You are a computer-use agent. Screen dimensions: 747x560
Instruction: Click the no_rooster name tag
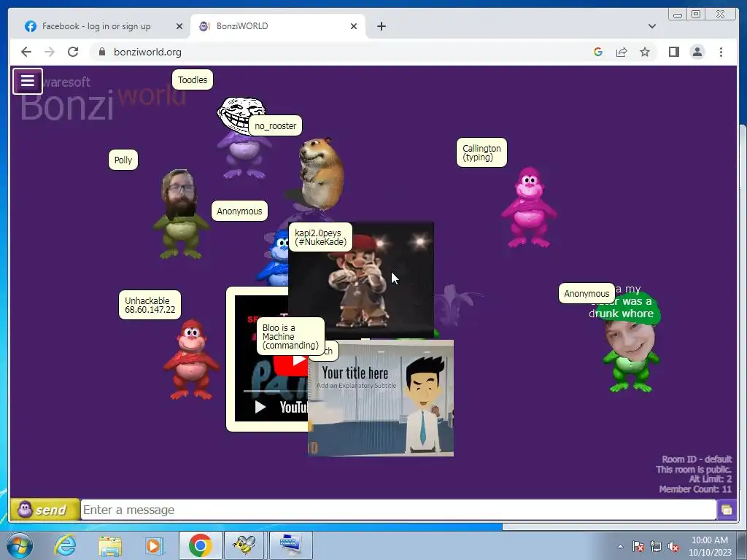tap(275, 125)
